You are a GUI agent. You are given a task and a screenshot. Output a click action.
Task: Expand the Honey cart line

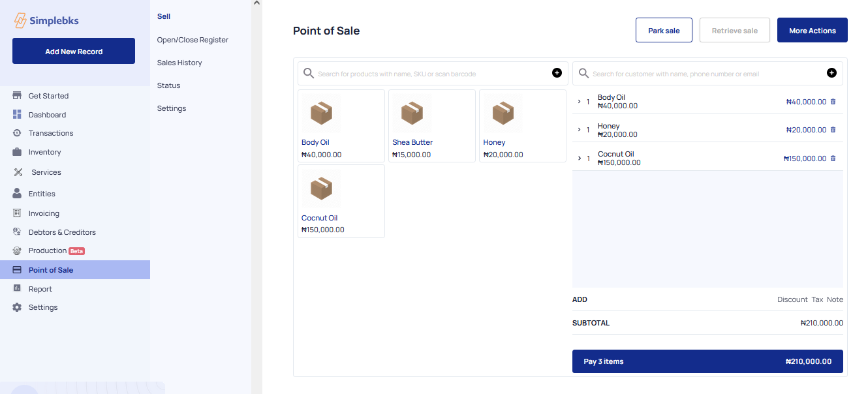coord(580,130)
